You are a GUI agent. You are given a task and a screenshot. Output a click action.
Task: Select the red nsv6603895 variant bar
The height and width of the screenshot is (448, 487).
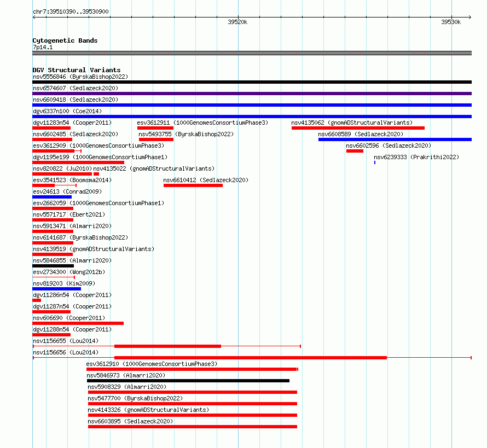tap(193, 427)
